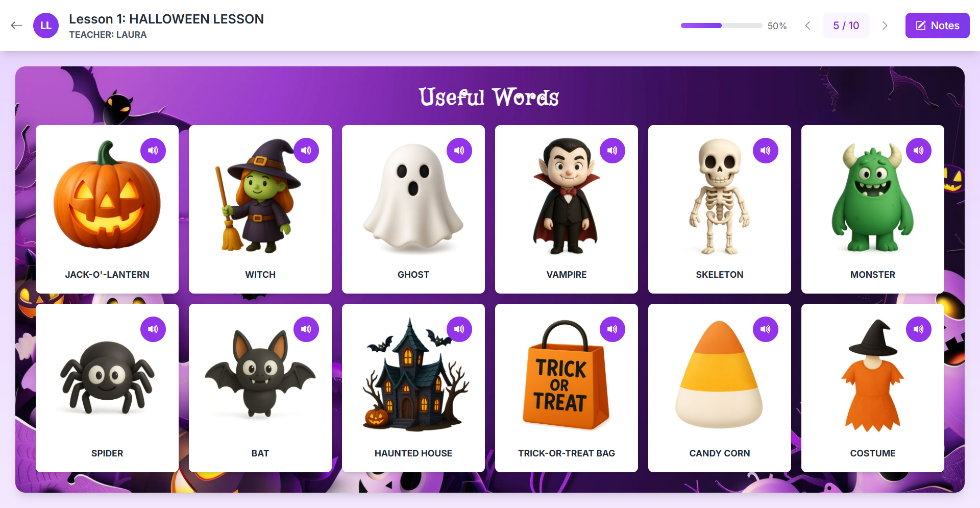Play Candy Corn pronunciation
This screenshot has height=508, width=980.
coord(766,329)
